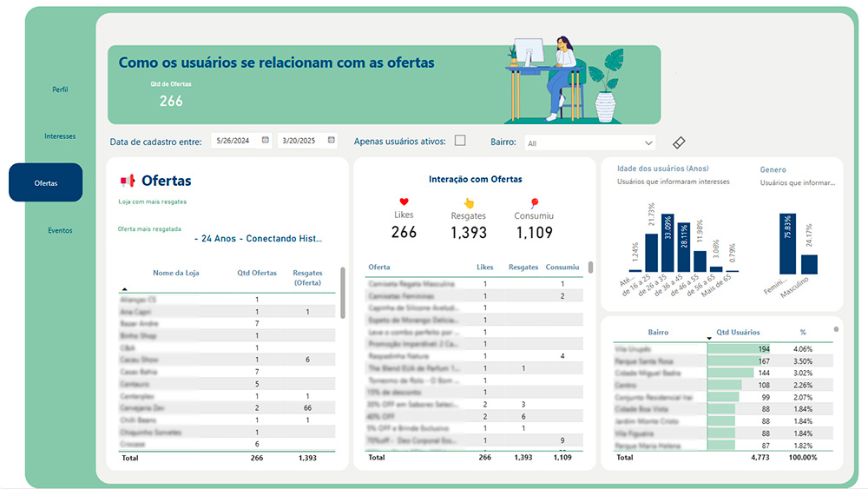868x489 pixels.
Task: Go to the Perfil page
Action: point(60,89)
